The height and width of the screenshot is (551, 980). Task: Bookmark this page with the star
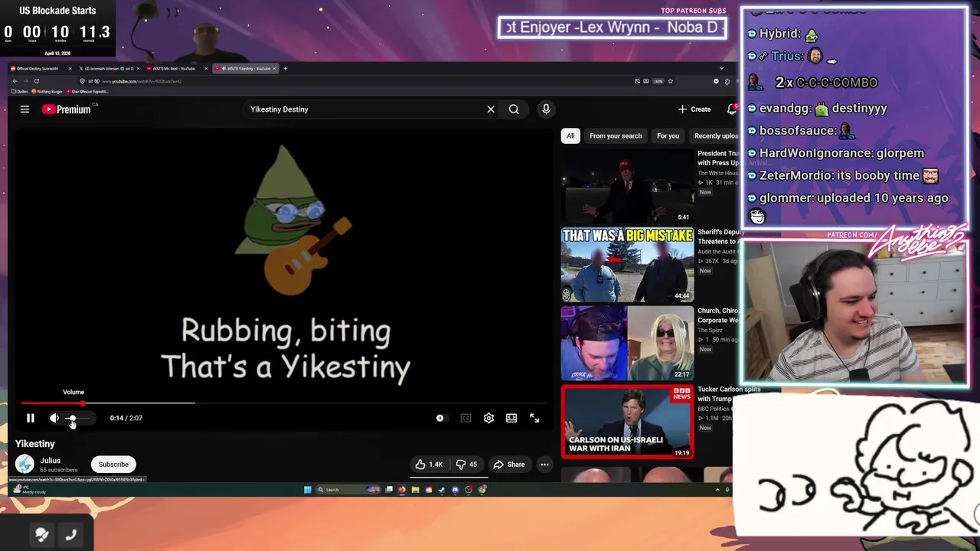[x=670, y=81]
